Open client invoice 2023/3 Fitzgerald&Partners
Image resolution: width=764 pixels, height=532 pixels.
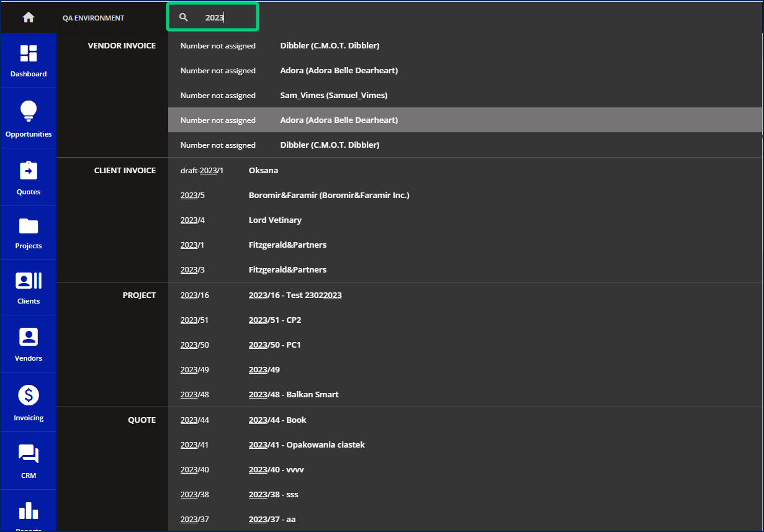click(465, 269)
